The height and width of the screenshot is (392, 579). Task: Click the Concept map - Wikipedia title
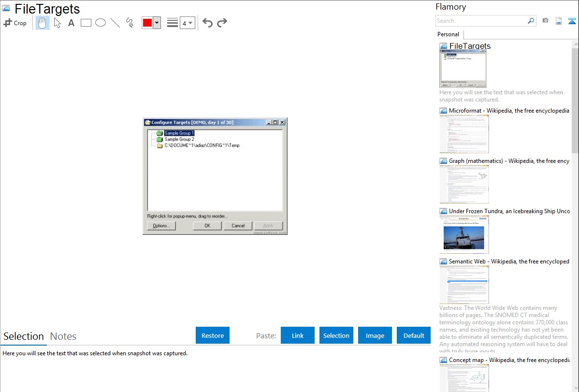click(x=509, y=360)
